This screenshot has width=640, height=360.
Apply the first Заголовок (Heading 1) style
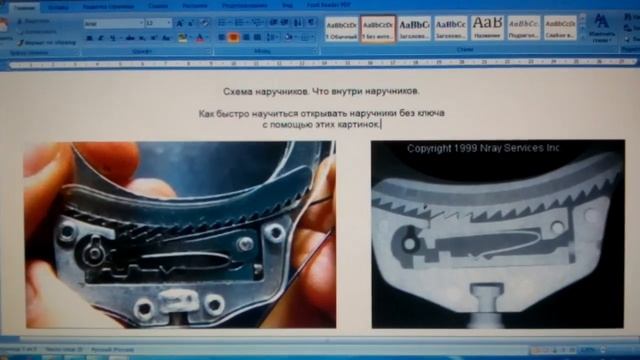point(414,29)
